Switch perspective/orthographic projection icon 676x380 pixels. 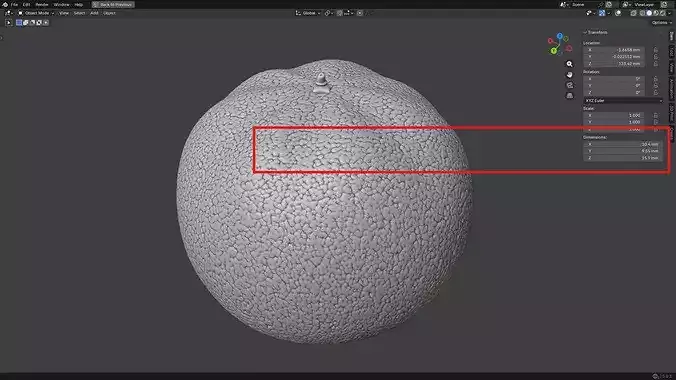pos(570,95)
